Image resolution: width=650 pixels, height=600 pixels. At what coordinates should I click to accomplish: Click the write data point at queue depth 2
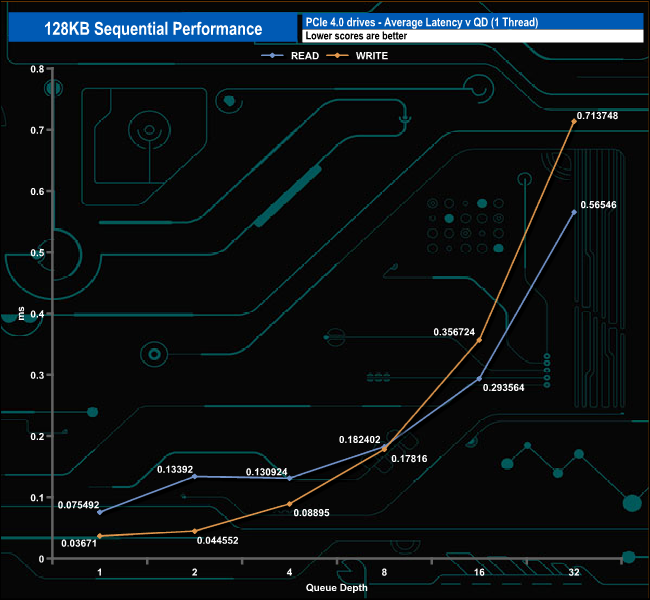[195, 531]
